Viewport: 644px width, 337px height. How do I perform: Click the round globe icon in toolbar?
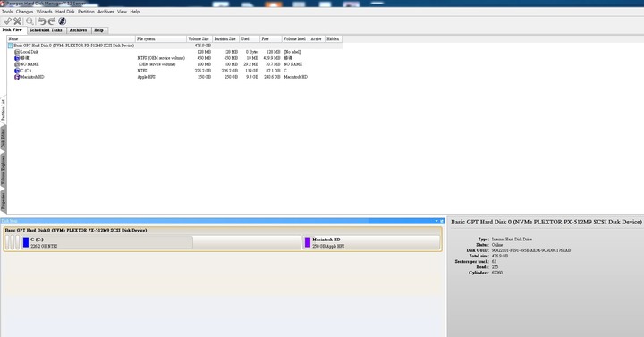click(63, 21)
